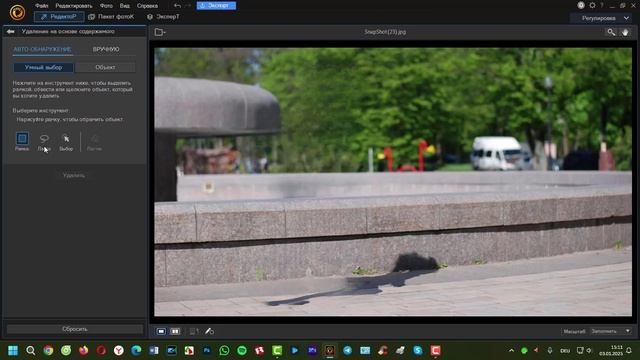
Task: Click the mirror display icon in the bottom bar
Action: (194, 331)
